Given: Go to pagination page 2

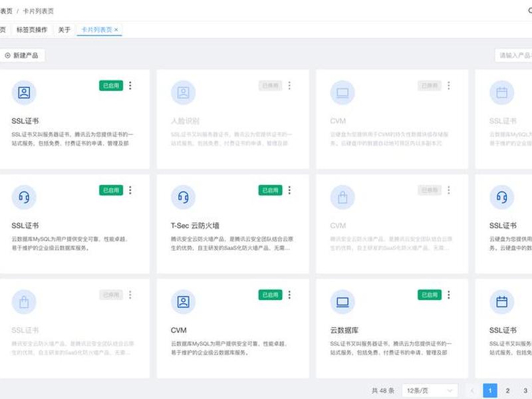Looking at the screenshot, I should pyautogui.click(x=507, y=390).
